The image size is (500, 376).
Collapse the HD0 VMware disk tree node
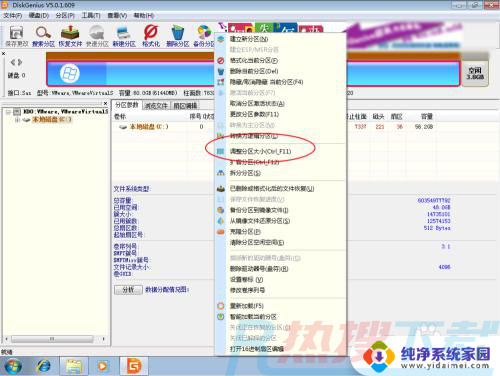[8, 112]
